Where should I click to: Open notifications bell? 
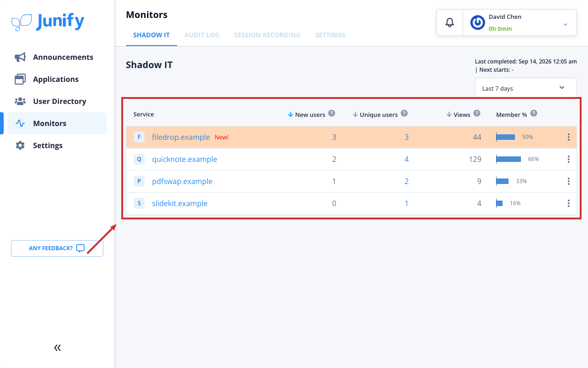[x=450, y=22]
